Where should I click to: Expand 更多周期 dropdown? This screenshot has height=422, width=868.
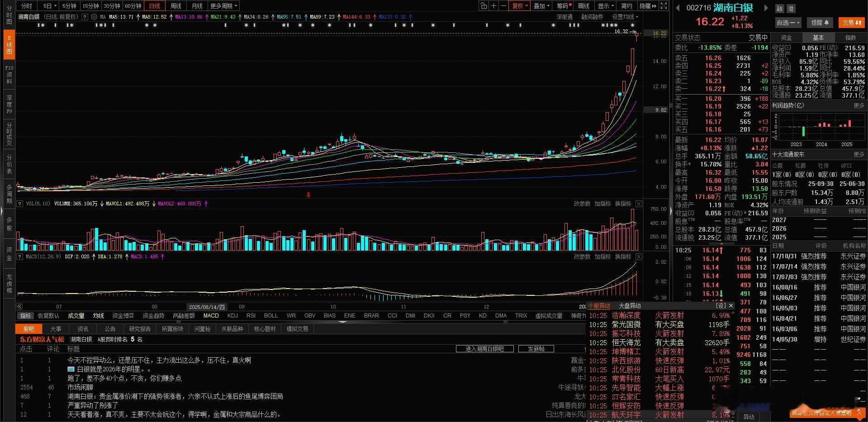(x=223, y=6)
